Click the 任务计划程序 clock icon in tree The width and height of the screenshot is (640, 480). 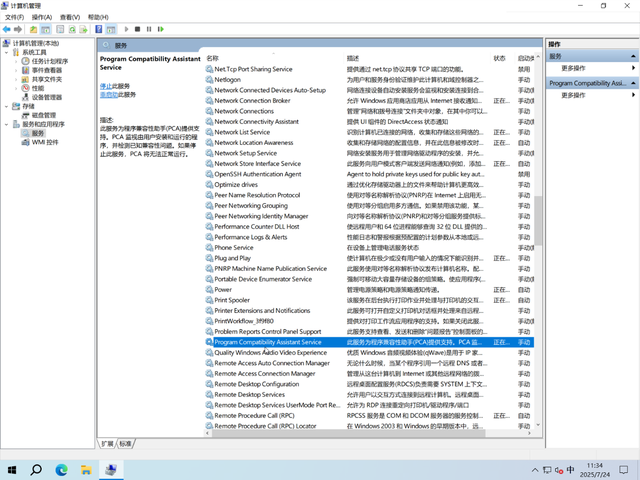[25, 61]
